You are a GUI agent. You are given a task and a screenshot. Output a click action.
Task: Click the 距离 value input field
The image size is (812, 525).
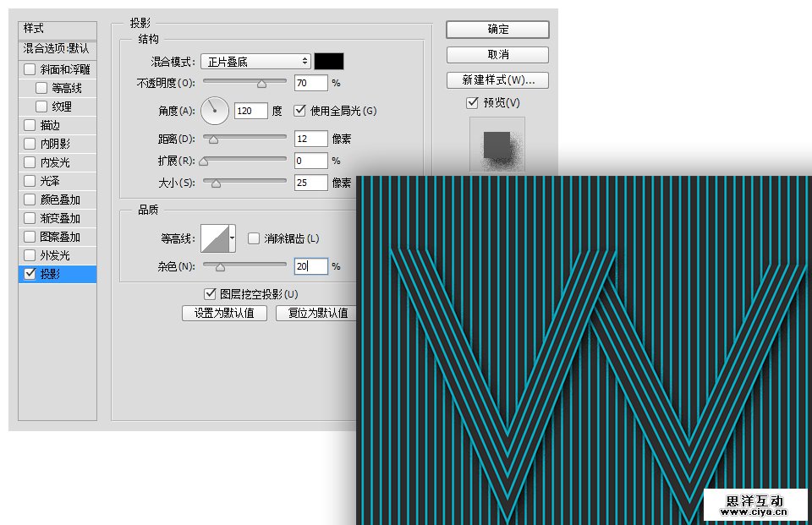point(310,139)
